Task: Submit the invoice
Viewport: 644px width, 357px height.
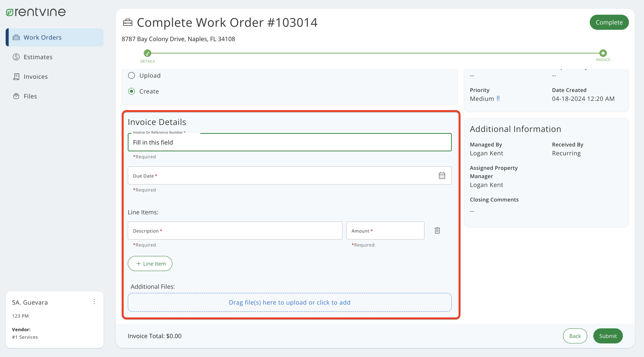Action: coord(608,336)
